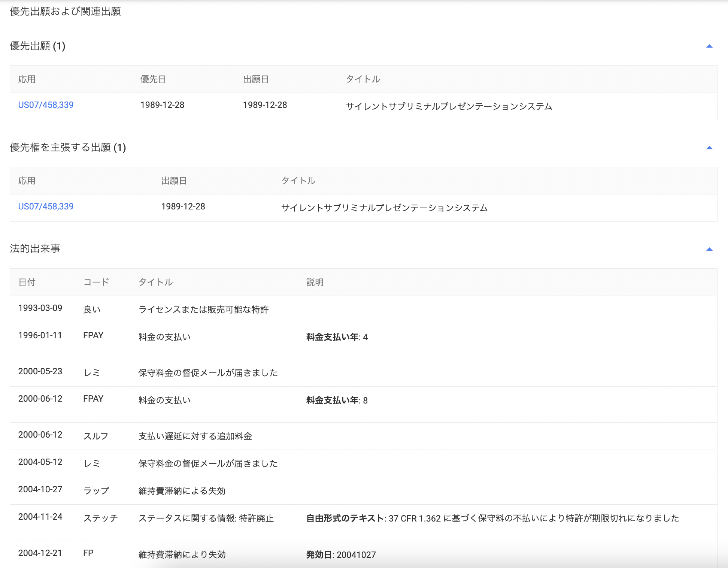Click 発効日: 20041027 description
The height and width of the screenshot is (568, 728).
point(341,555)
